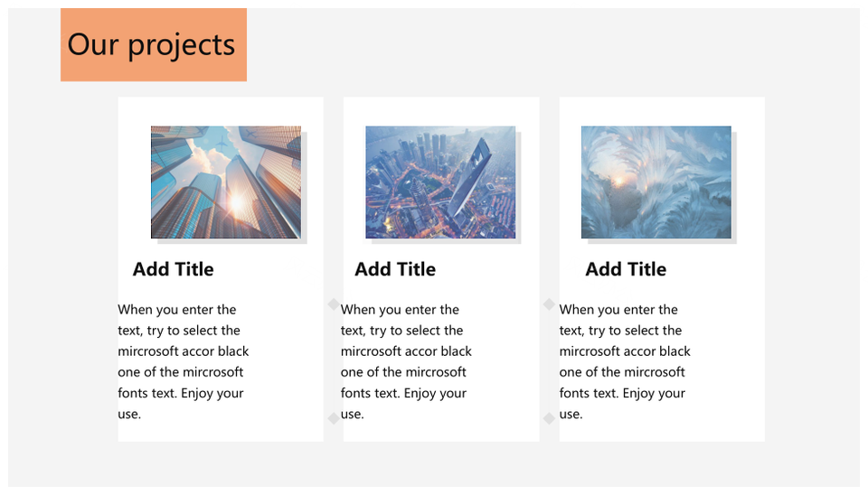Viewport: 868px width, 495px height.
Task: Click upper diamond marker between second and third cards
Action: pyautogui.click(x=549, y=304)
